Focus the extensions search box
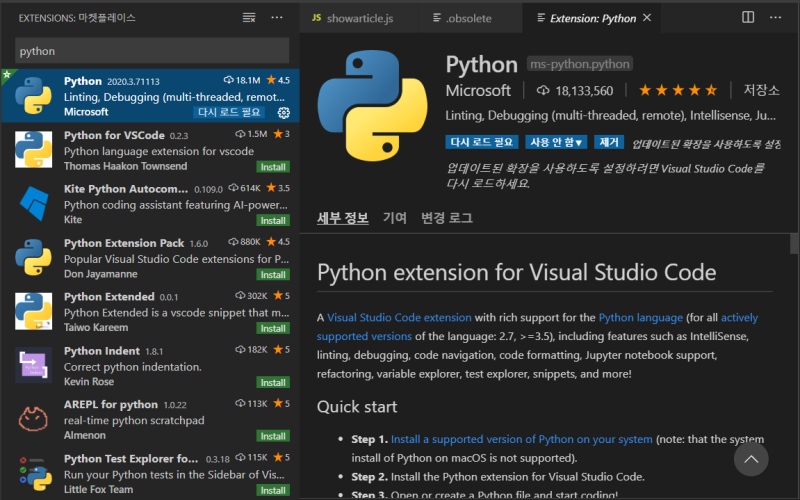The width and height of the screenshot is (800, 500). click(x=152, y=51)
